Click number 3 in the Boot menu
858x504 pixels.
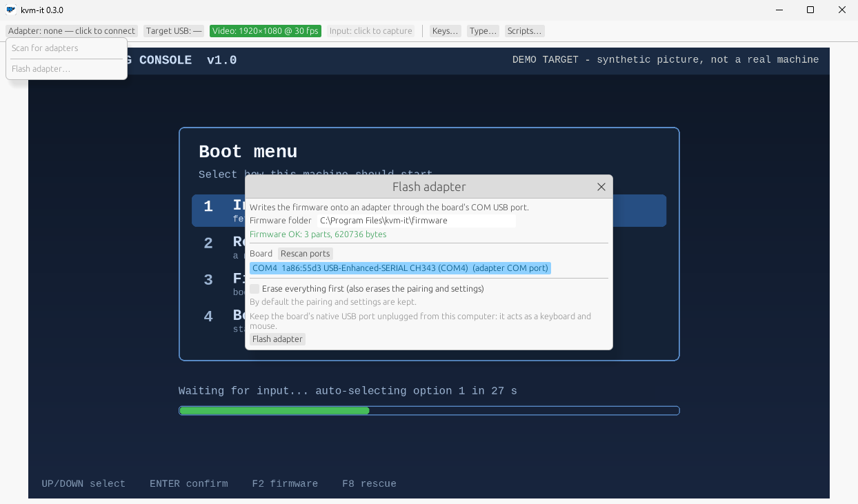click(x=208, y=280)
